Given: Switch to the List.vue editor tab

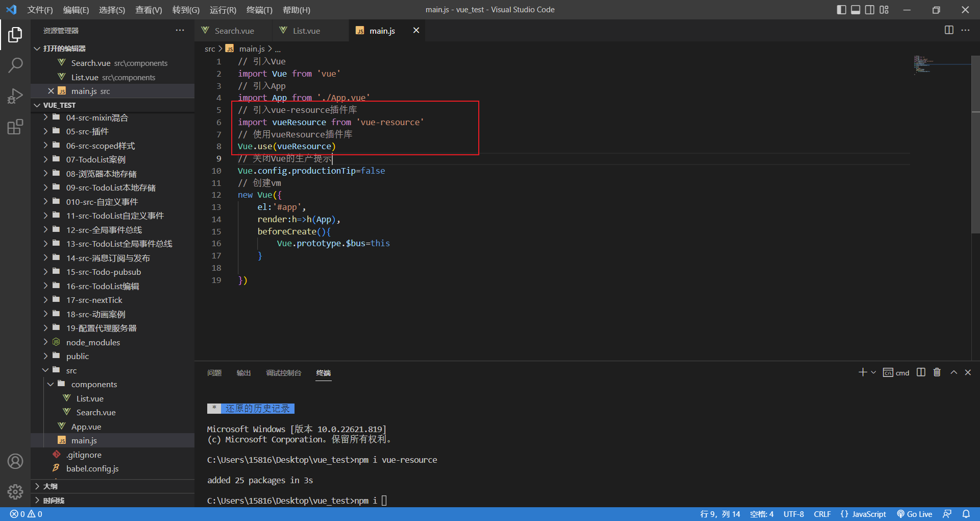Looking at the screenshot, I should click(x=306, y=31).
